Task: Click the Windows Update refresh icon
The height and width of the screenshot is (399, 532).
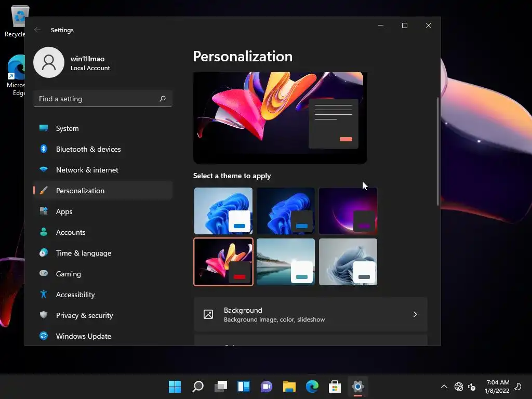Action: [x=44, y=336]
